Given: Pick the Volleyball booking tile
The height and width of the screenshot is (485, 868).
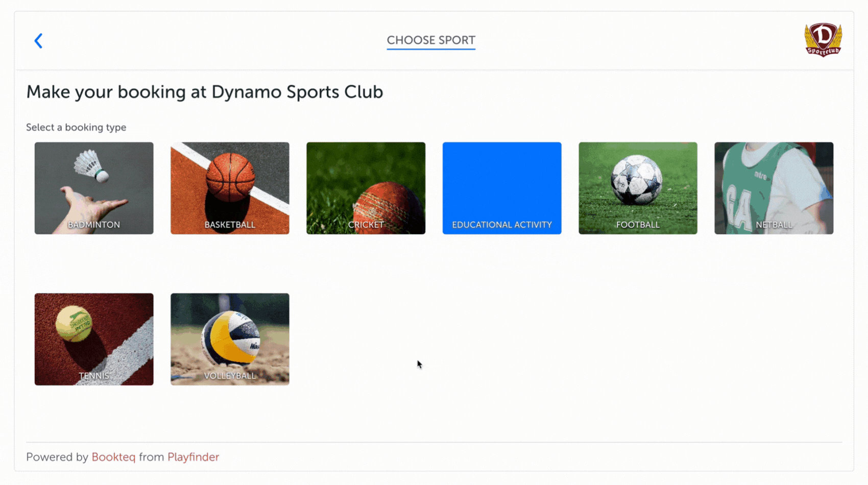Looking at the screenshot, I should [x=230, y=339].
